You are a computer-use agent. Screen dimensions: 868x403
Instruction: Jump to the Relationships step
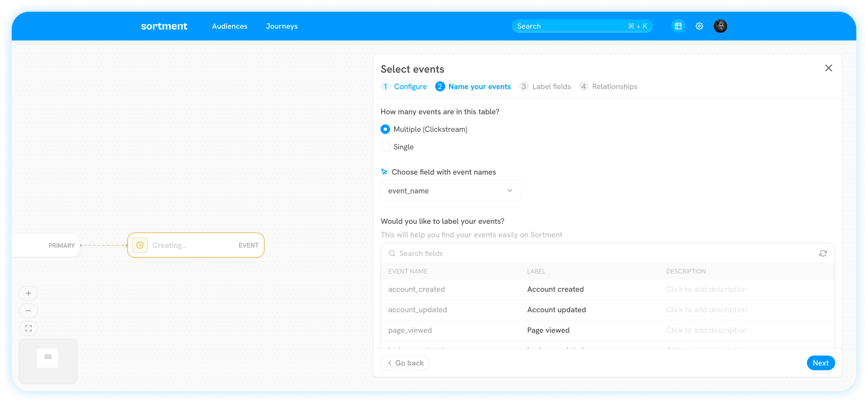(614, 87)
